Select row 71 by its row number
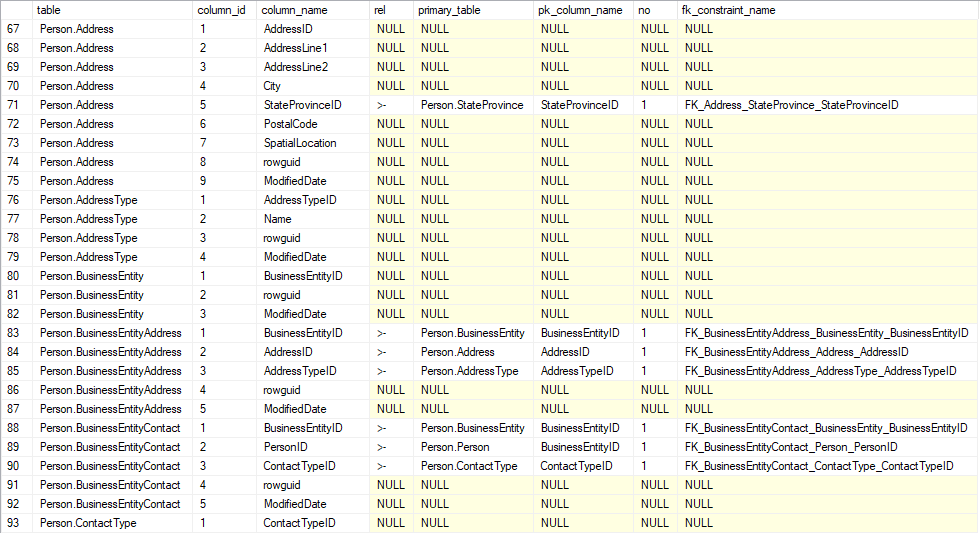Image resolution: width=980 pixels, height=533 pixels. pyautogui.click(x=16, y=105)
